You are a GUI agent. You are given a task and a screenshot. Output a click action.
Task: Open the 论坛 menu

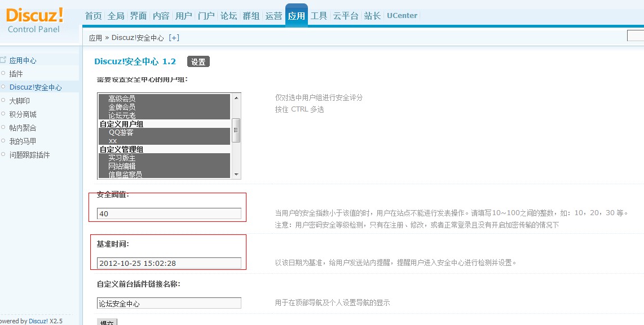pyautogui.click(x=229, y=16)
